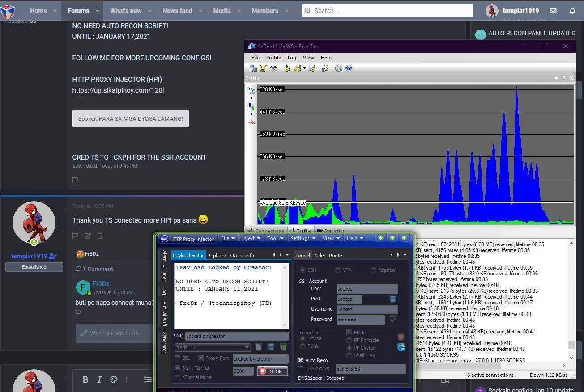This screenshot has width=584, height=392.
Task: Click the up/down arrows traffic icon in Proxifier
Action: 252,106
